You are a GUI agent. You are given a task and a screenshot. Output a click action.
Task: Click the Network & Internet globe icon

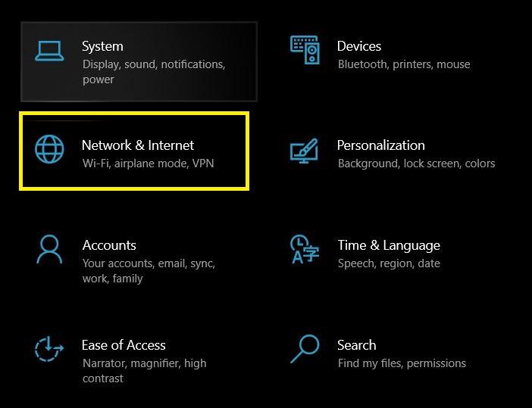[x=50, y=149]
